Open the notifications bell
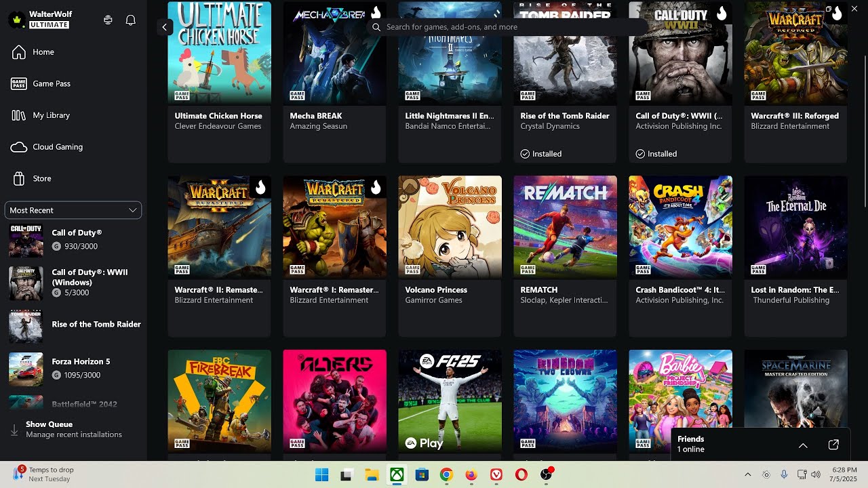This screenshot has height=488, width=868. (131, 20)
